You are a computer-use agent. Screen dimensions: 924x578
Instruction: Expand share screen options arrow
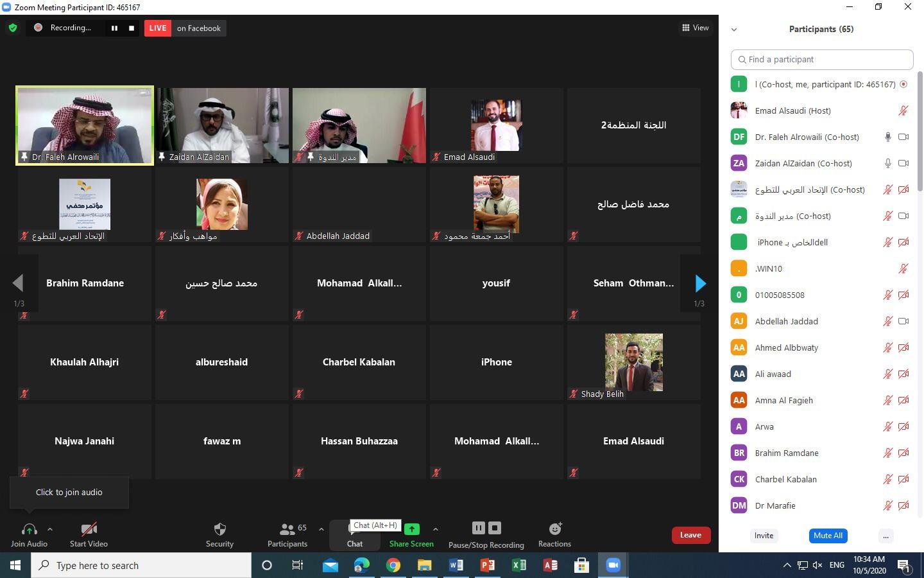point(436,529)
